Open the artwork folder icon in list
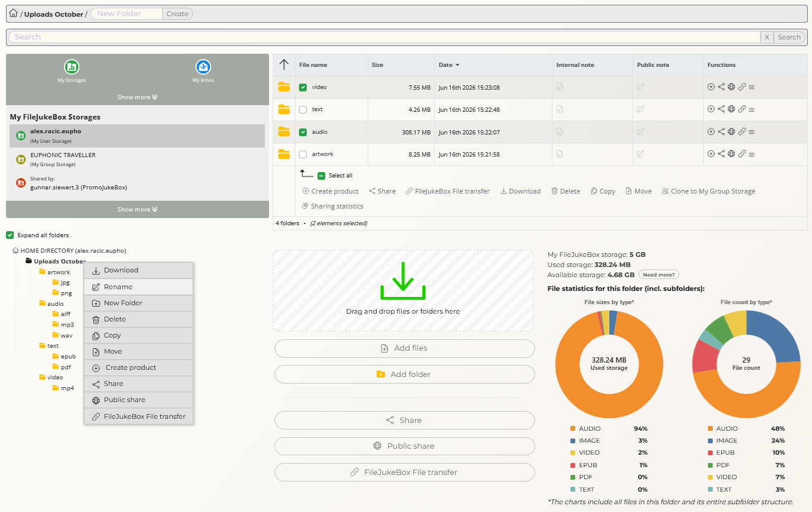 pos(284,154)
